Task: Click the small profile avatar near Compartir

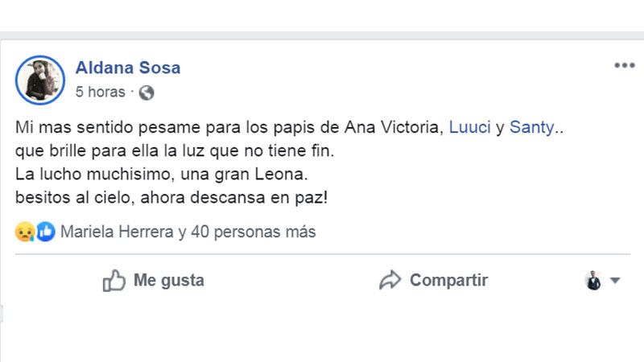Action: click(x=593, y=281)
